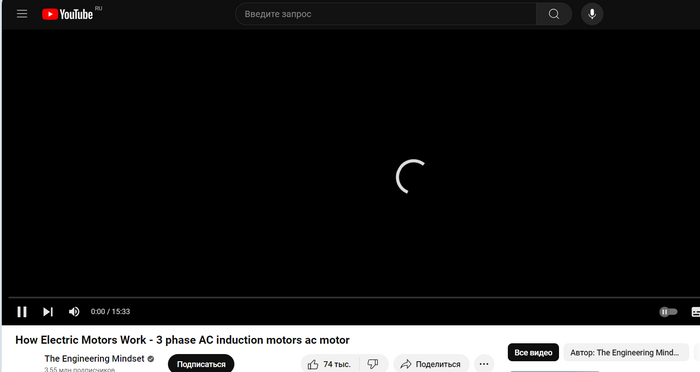Mute the video using the speaker icon
Screen dimensions: 700x372
pos(74,312)
